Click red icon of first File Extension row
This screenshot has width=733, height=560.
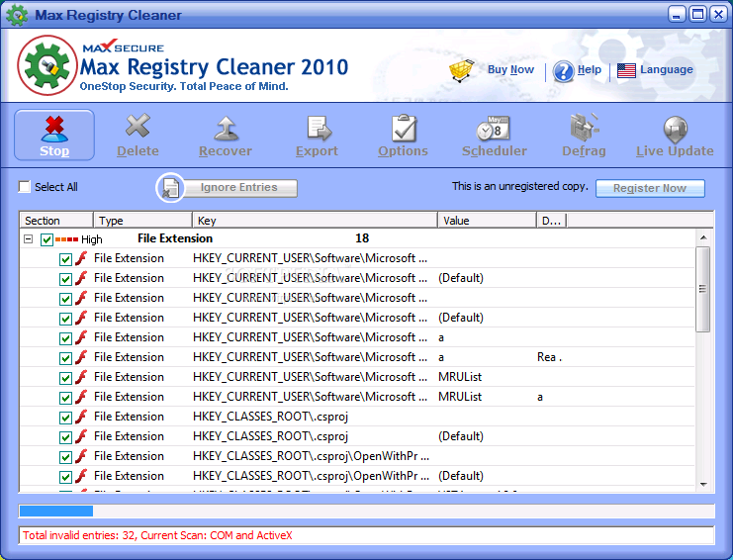pyautogui.click(x=81, y=258)
